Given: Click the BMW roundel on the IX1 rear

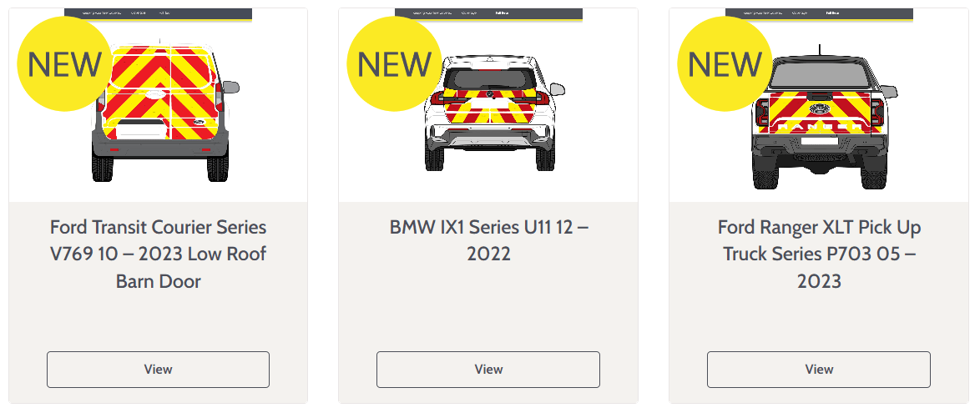Looking at the screenshot, I should click(490, 94).
